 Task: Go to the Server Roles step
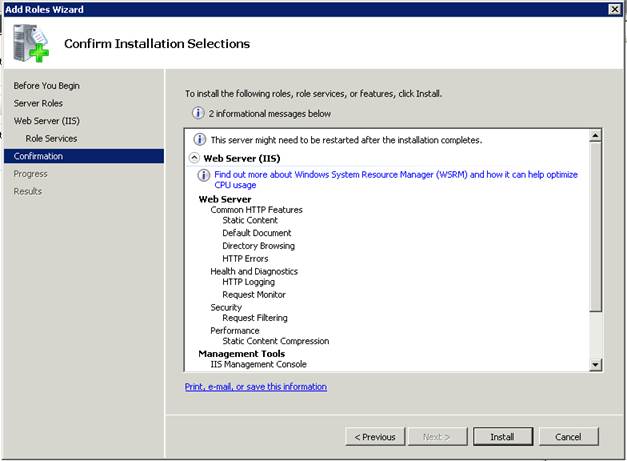[x=38, y=103]
